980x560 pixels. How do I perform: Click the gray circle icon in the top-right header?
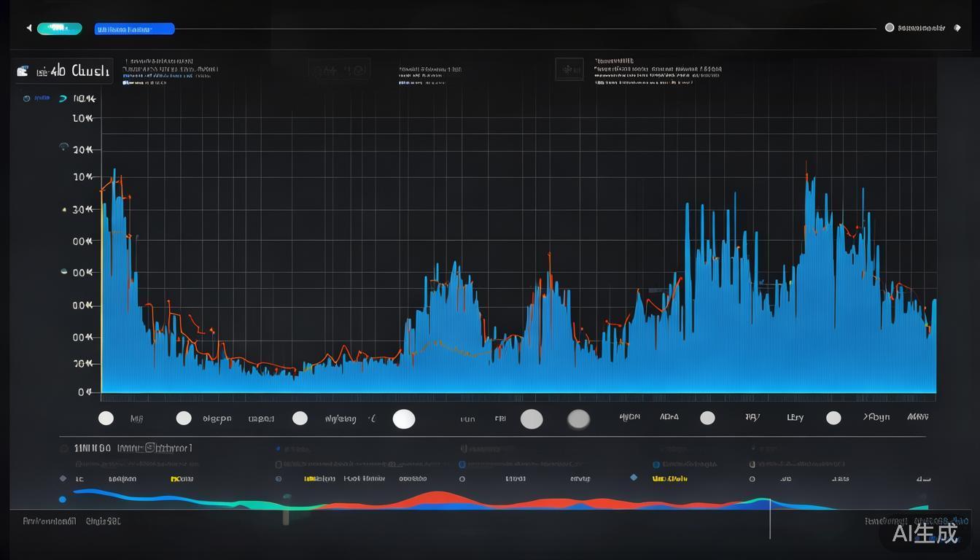[890, 28]
